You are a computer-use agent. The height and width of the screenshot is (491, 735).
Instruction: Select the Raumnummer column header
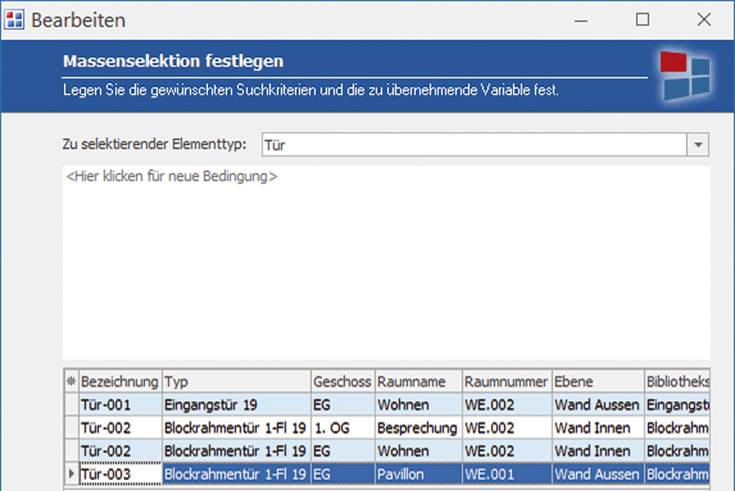coord(505,382)
